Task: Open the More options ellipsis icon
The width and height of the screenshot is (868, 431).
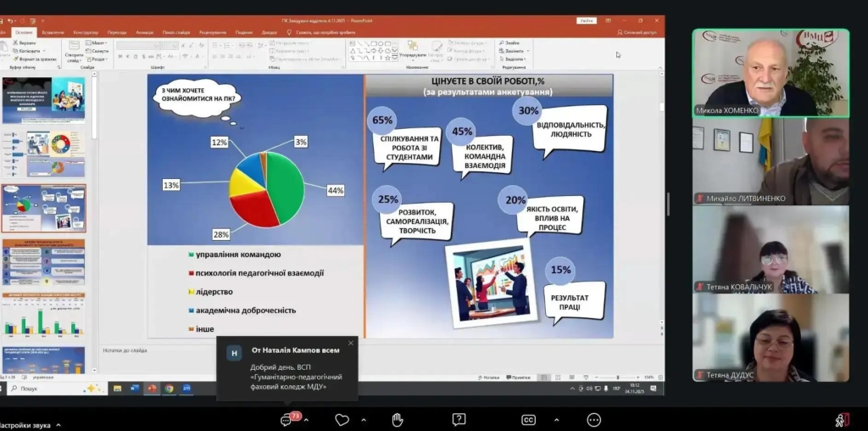Action: coord(593,420)
